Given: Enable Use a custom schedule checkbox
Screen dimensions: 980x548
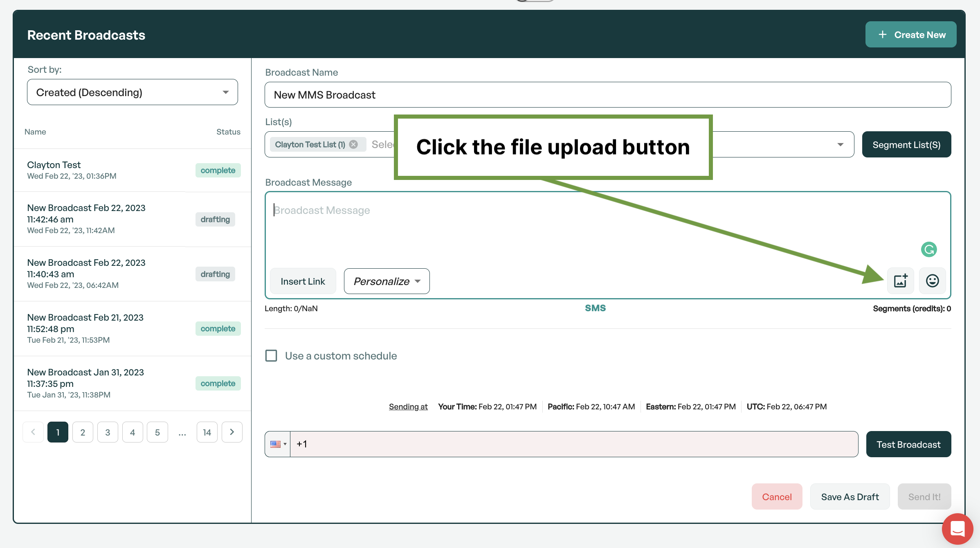Looking at the screenshot, I should pos(271,356).
